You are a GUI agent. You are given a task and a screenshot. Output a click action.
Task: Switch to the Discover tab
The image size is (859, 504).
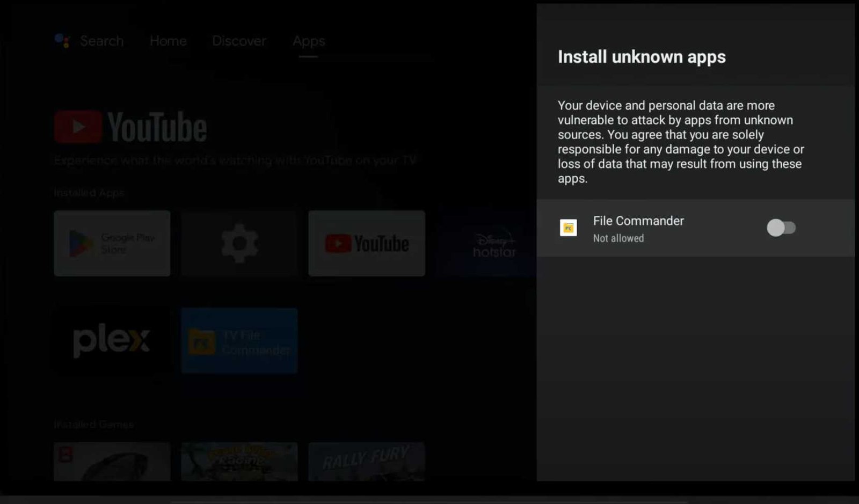pos(239,41)
